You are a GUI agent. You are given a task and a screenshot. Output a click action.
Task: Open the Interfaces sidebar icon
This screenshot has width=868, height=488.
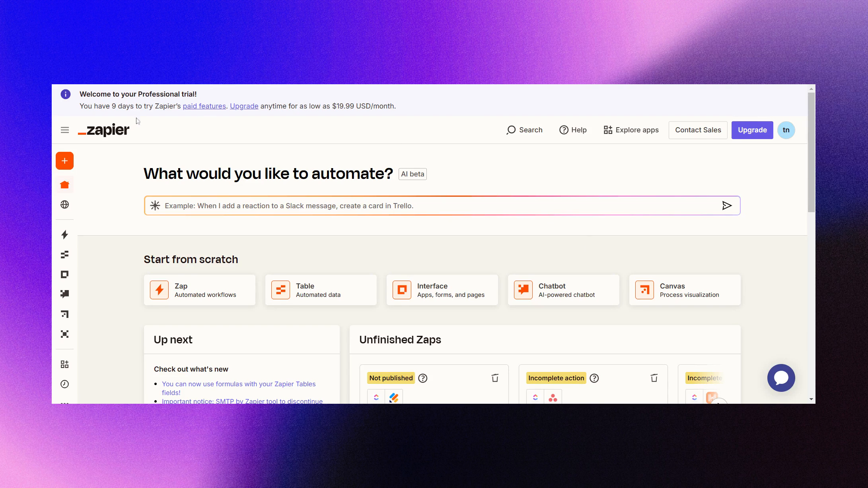pyautogui.click(x=64, y=274)
